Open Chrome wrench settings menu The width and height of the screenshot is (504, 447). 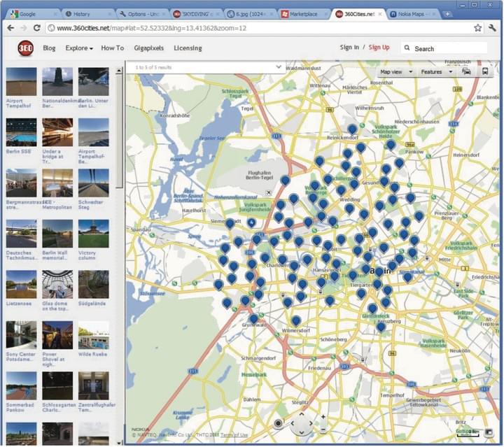coord(493,28)
